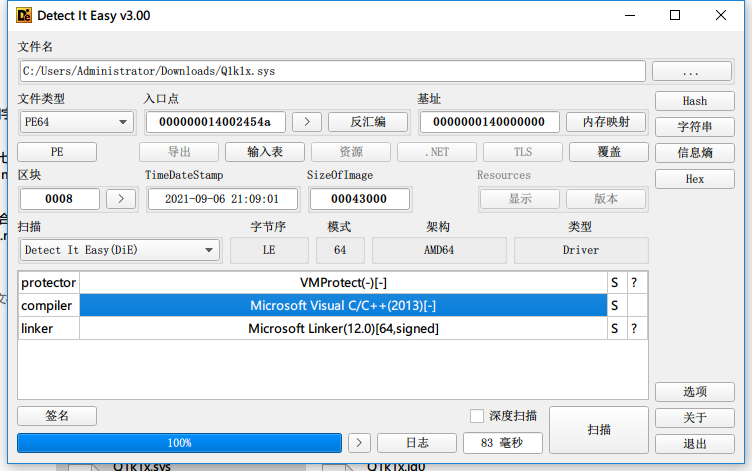Select the Microsoft Linker(12.0)[64,signed] row
Viewport: 752px width, 471px height.
click(343, 329)
